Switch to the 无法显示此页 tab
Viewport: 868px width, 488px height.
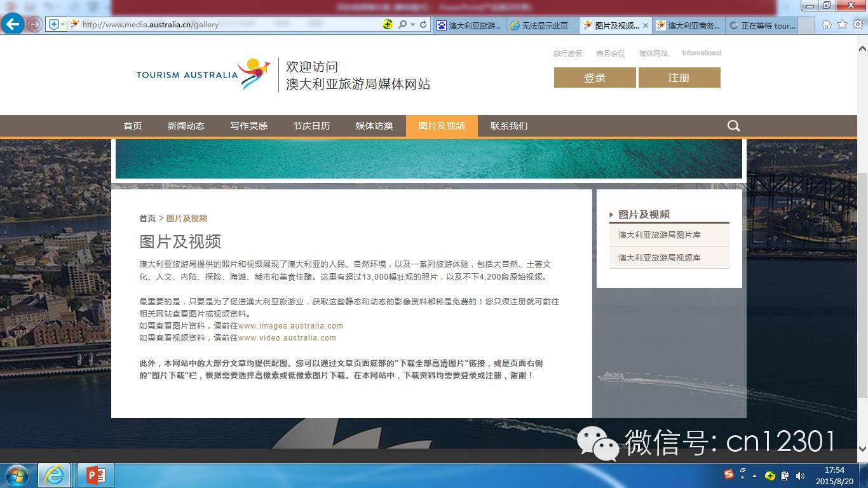[x=542, y=25]
